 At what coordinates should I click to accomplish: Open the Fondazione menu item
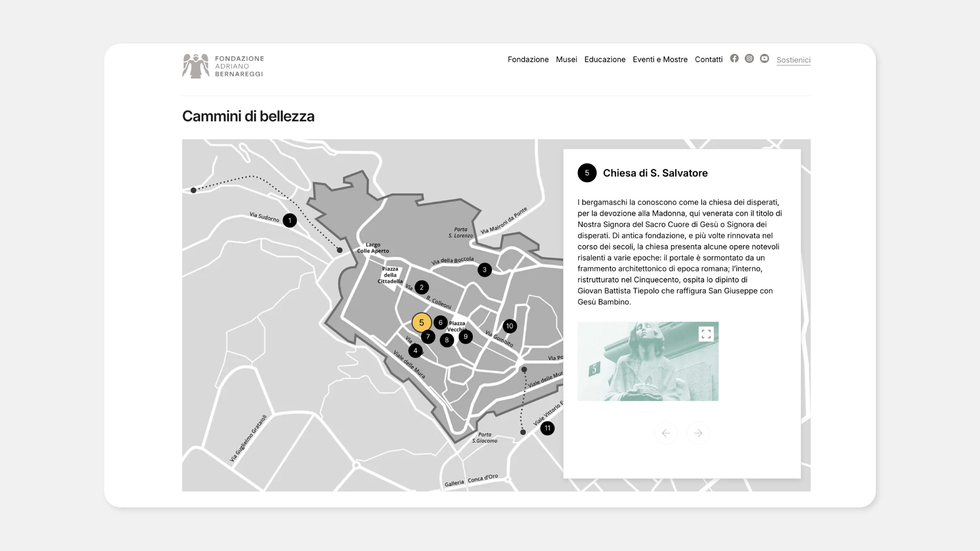click(528, 59)
